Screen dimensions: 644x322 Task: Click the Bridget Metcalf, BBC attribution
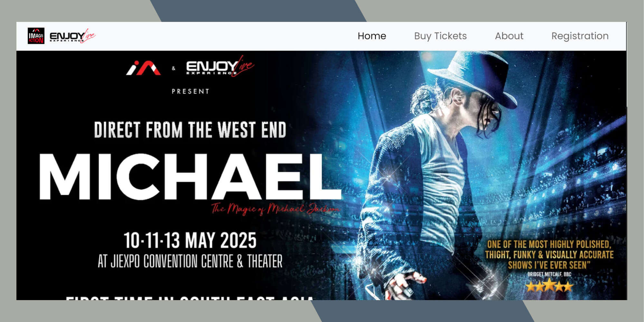[x=549, y=274]
